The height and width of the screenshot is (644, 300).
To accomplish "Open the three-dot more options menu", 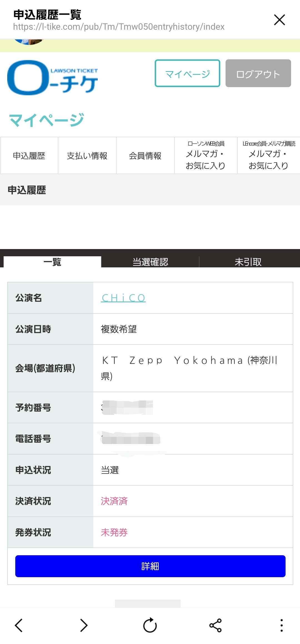I will tap(281, 625).
